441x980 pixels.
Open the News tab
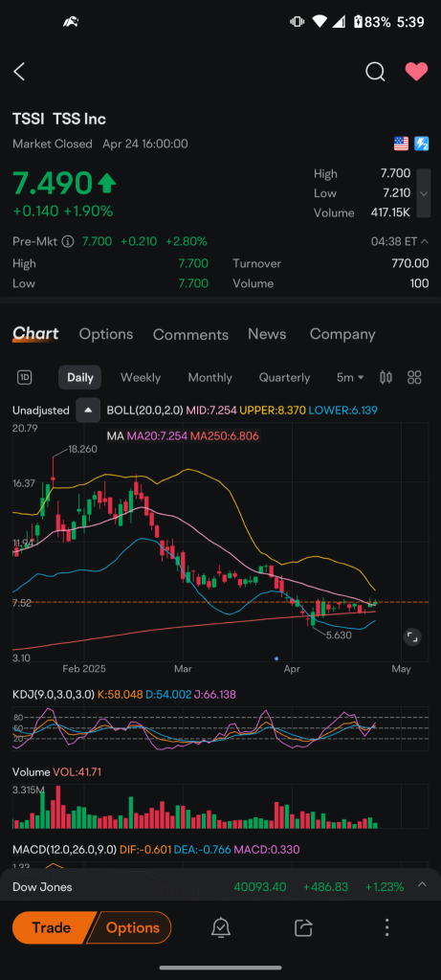[x=267, y=334]
